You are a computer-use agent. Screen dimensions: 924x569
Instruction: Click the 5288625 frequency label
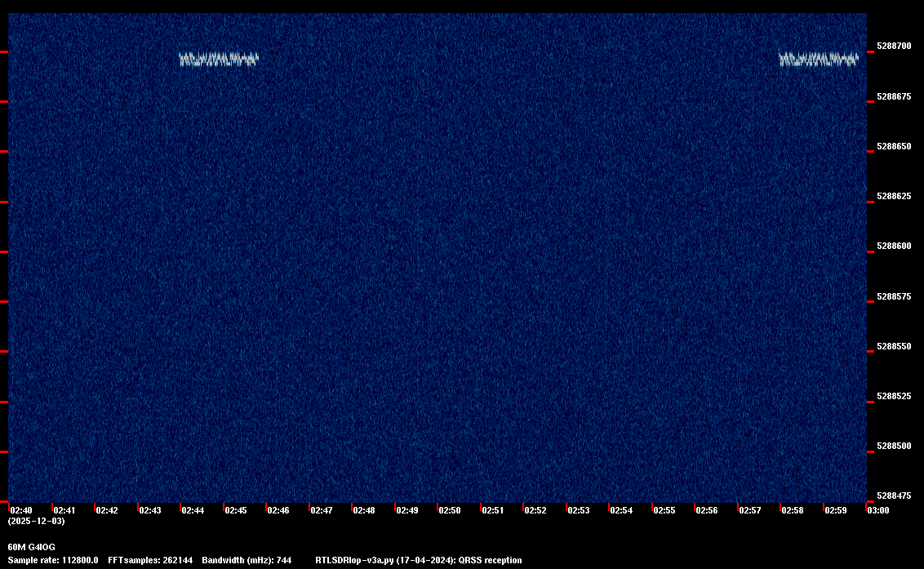coord(893,197)
